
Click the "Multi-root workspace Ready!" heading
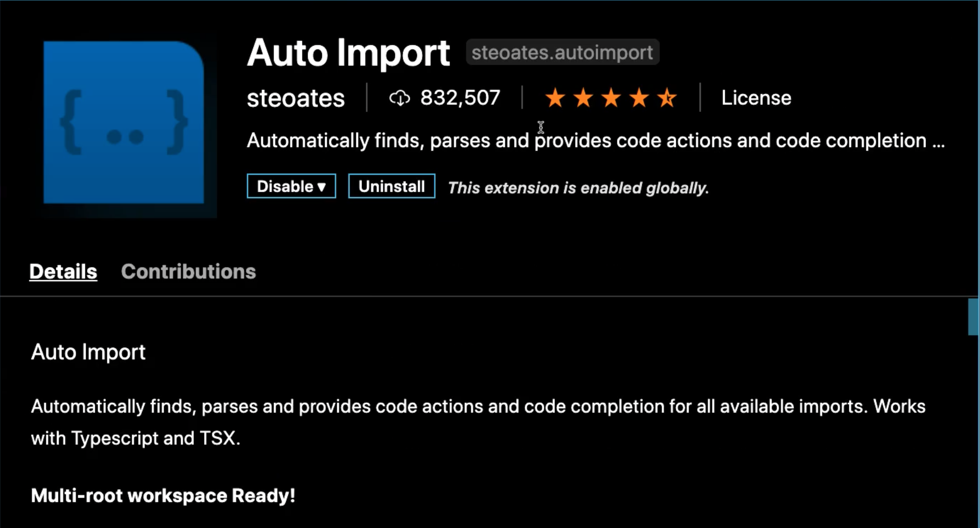[163, 496]
